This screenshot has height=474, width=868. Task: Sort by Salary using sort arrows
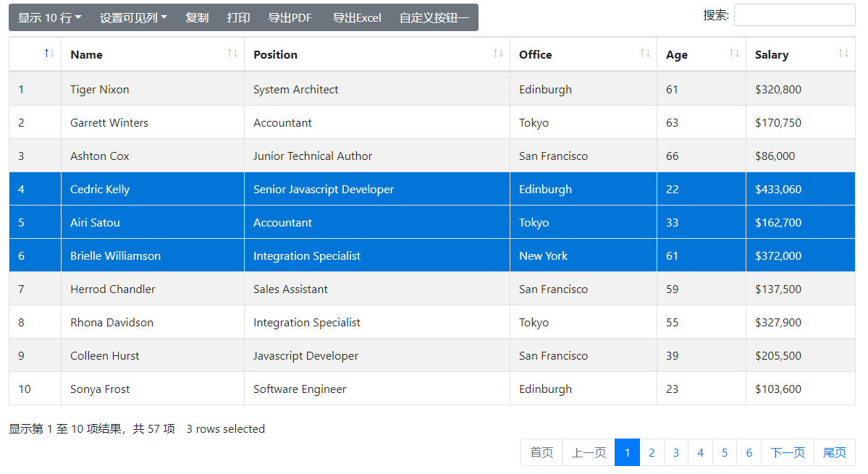coord(843,54)
